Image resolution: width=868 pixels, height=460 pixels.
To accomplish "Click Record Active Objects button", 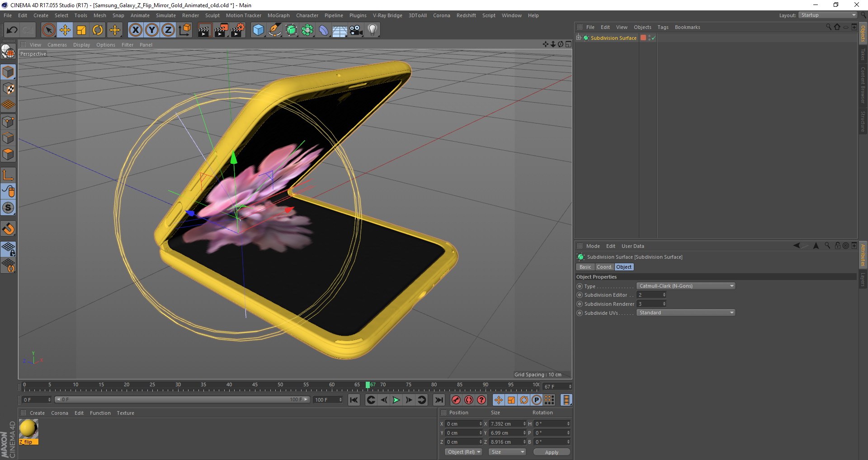I will click(456, 400).
